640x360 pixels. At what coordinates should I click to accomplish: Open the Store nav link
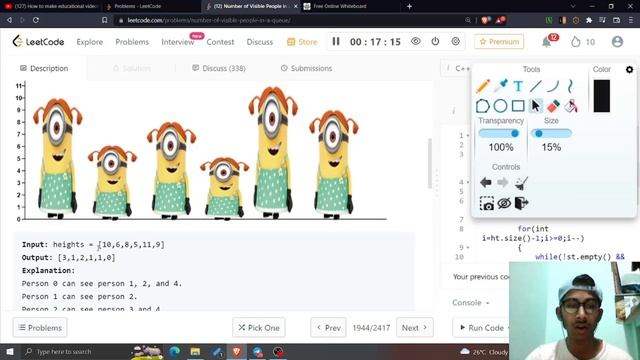pyautogui.click(x=302, y=42)
